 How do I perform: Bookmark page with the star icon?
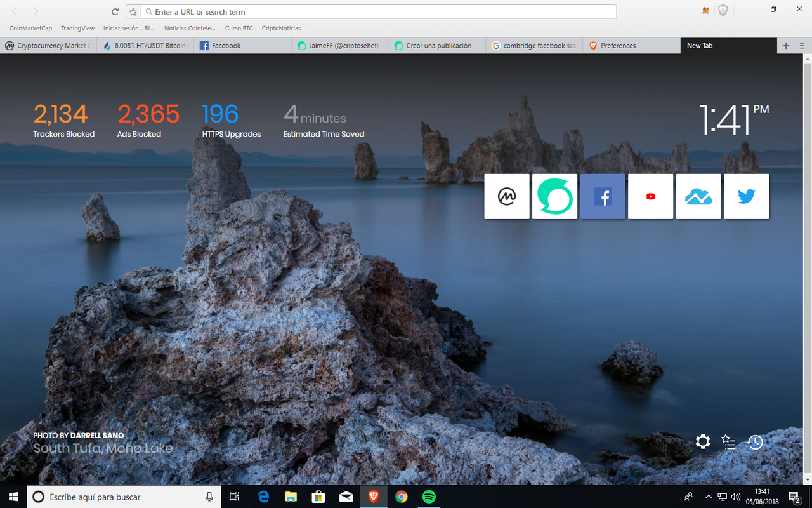pos(133,11)
